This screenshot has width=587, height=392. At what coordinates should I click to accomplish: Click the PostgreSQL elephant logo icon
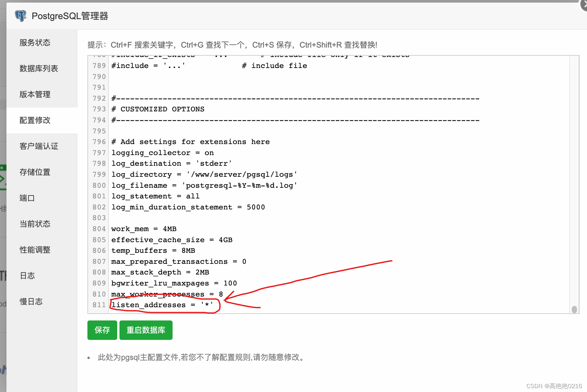coord(20,16)
